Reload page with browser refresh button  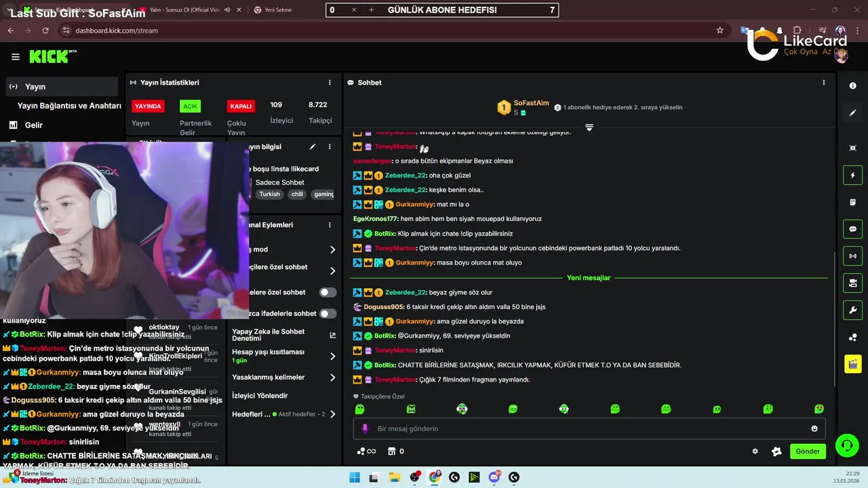coord(45,30)
